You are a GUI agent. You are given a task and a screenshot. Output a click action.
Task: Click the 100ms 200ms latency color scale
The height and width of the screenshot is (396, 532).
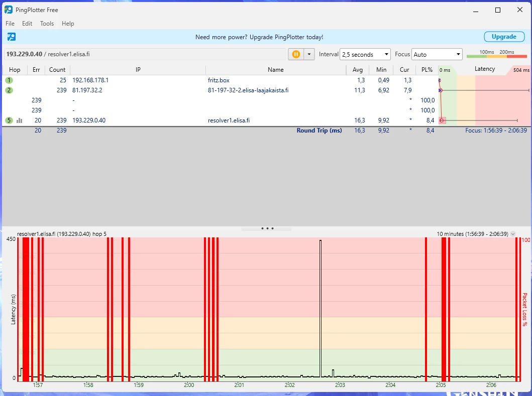click(496, 54)
